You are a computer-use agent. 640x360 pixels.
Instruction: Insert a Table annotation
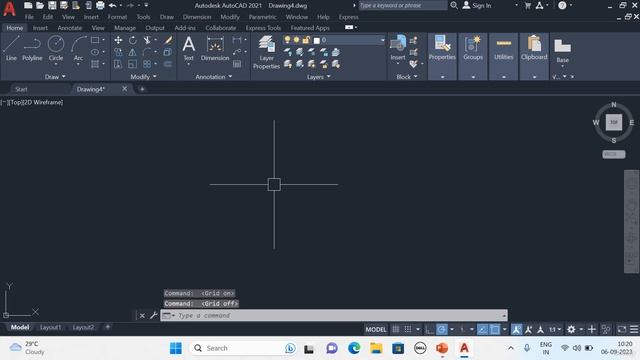[237, 64]
